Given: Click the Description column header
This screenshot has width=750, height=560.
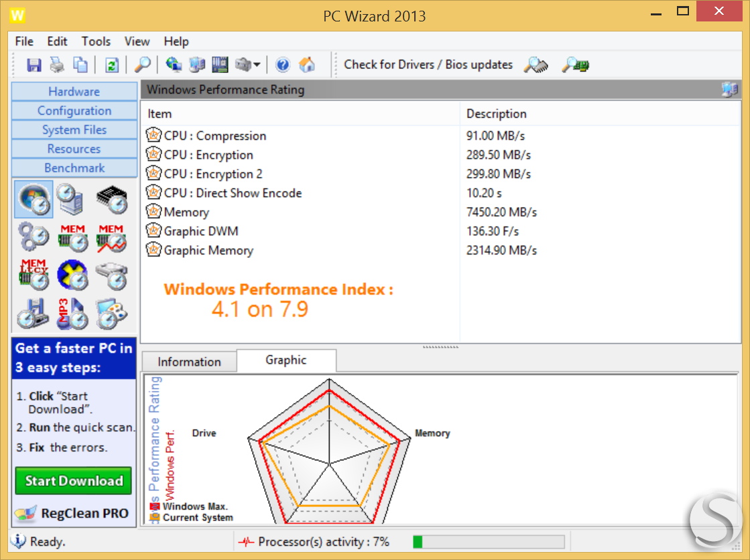Looking at the screenshot, I should (601, 114).
